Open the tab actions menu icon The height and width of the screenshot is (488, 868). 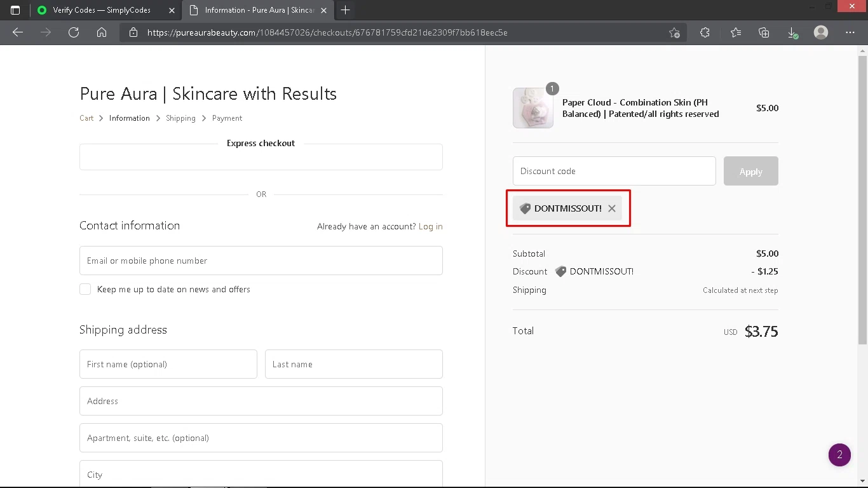click(x=15, y=10)
